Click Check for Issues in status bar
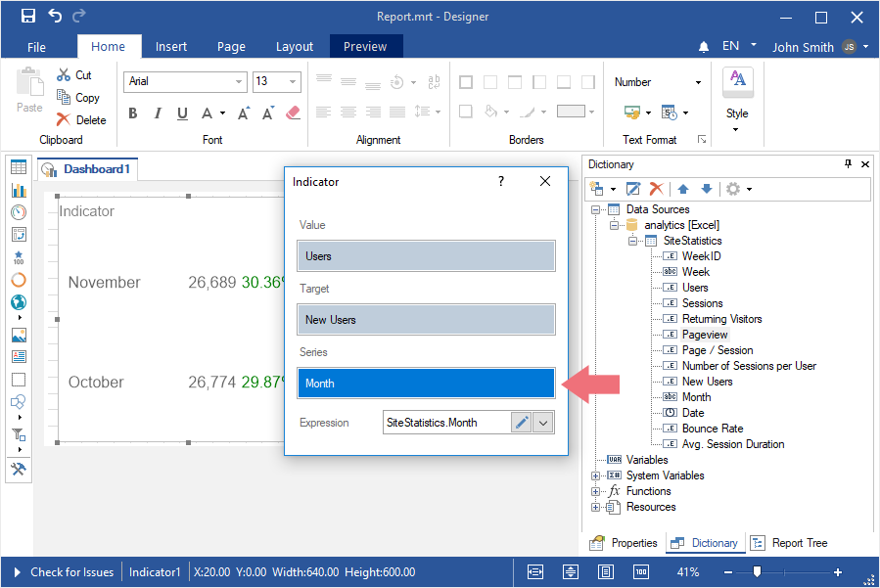The width and height of the screenshot is (880, 588). click(x=71, y=572)
